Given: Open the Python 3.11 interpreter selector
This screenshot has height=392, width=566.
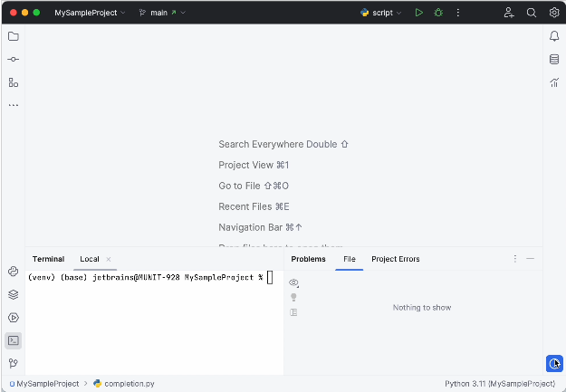Looking at the screenshot, I should [500, 384].
